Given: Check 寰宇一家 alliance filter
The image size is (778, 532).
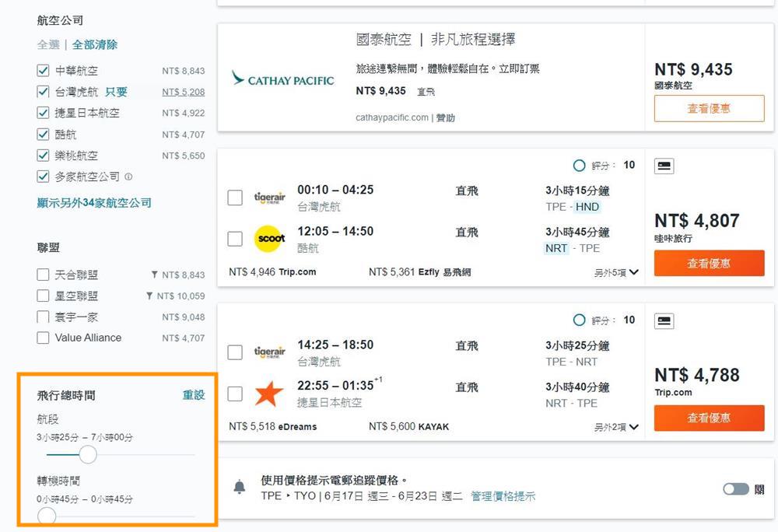Looking at the screenshot, I should [43, 317].
